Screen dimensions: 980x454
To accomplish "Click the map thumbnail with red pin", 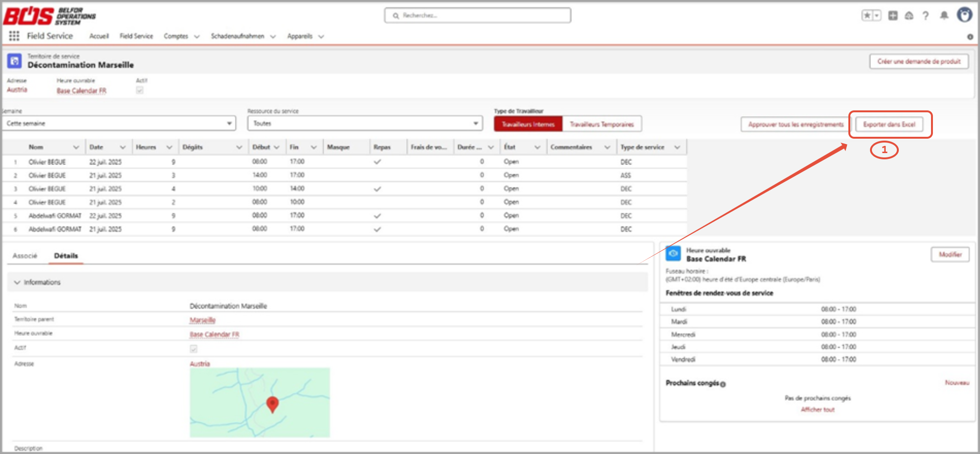I will tap(260, 403).
